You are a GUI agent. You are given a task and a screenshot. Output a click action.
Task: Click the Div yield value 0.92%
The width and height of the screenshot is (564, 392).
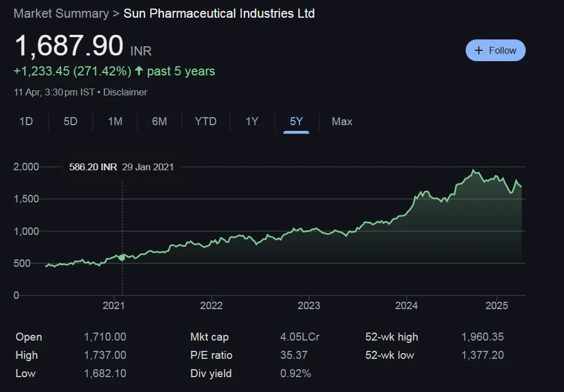coord(295,373)
